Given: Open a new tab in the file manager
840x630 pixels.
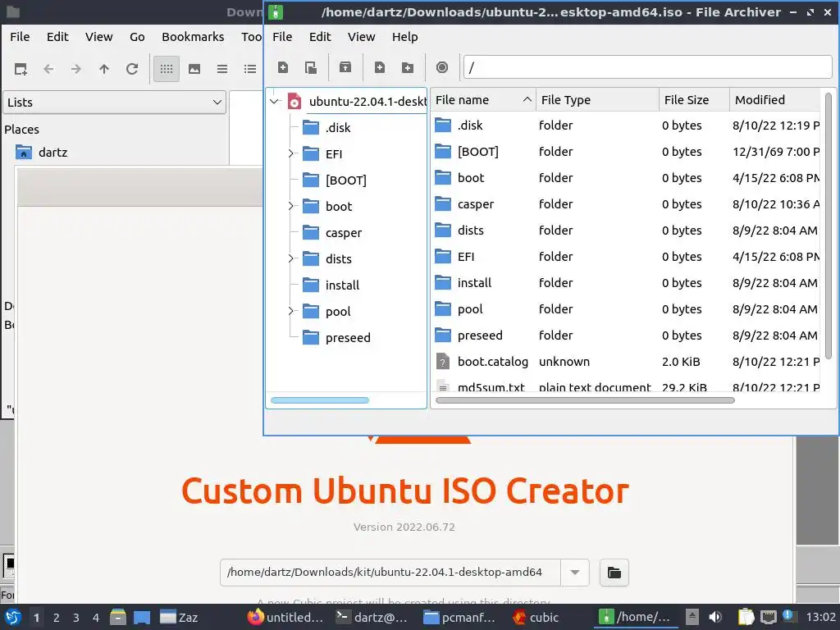Looking at the screenshot, I should [x=21, y=69].
